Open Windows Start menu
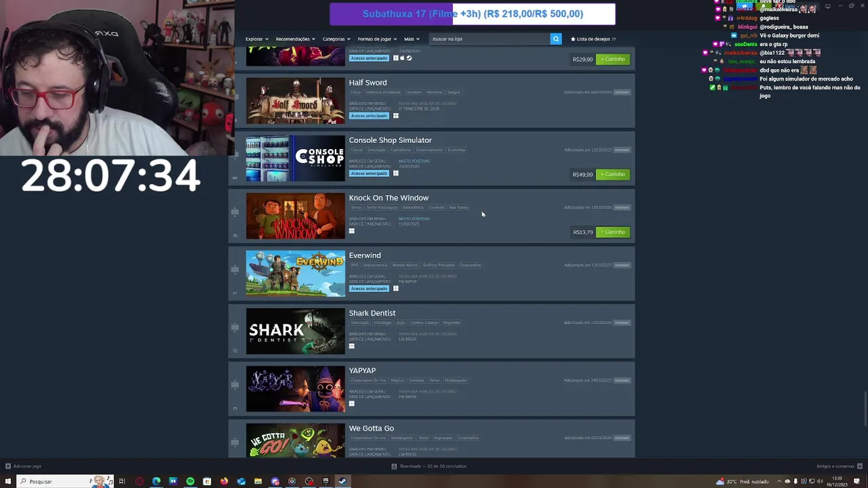This screenshot has width=868, height=488. (8, 481)
